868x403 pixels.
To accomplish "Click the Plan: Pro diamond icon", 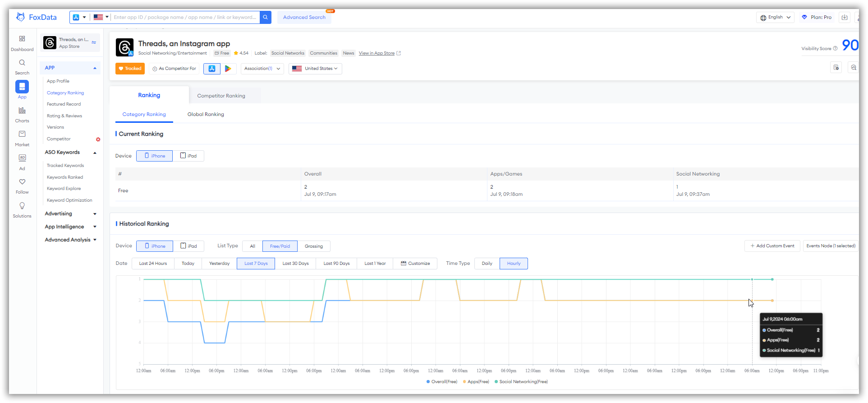I will click(804, 17).
